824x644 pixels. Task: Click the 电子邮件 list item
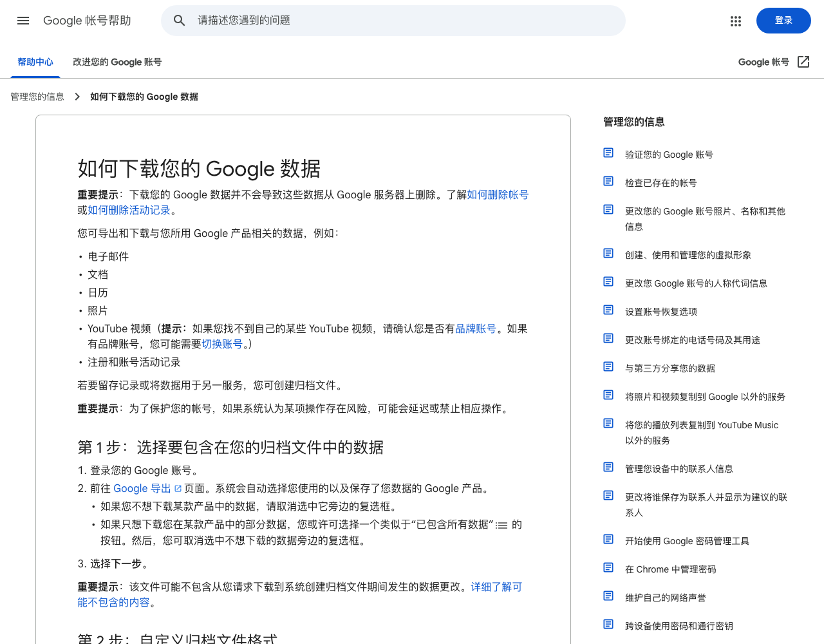tap(108, 256)
